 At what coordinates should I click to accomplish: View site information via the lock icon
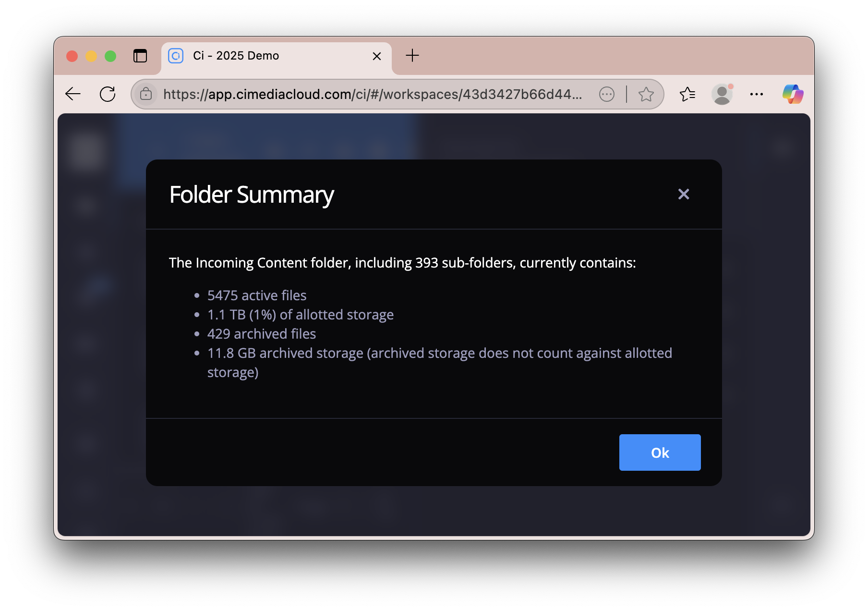tap(146, 94)
